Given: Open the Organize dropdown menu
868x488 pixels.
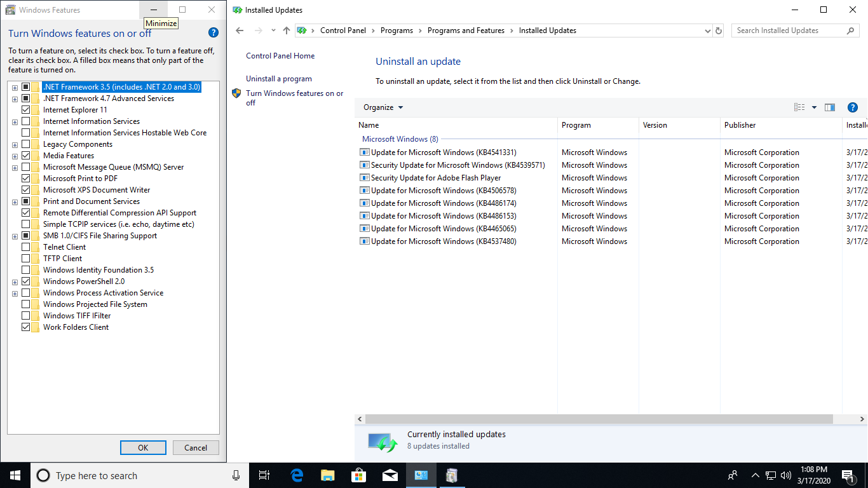Looking at the screenshot, I should point(383,107).
